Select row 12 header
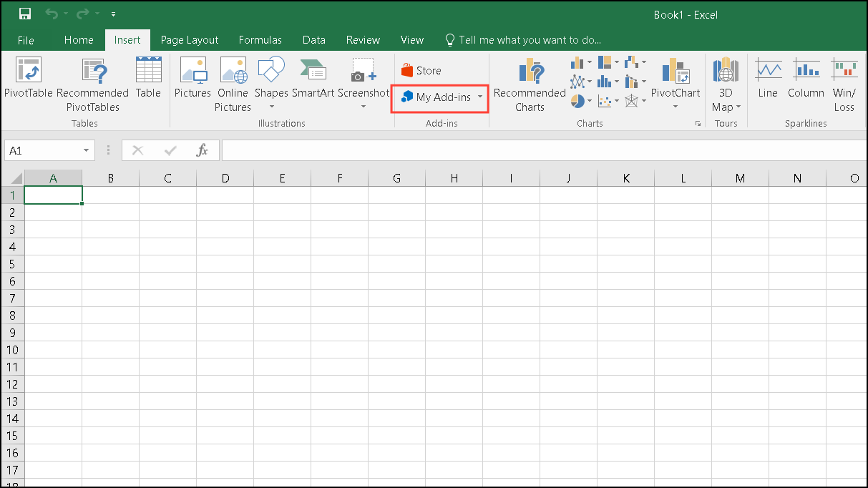The width and height of the screenshot is (868, 488). [12, 384]
